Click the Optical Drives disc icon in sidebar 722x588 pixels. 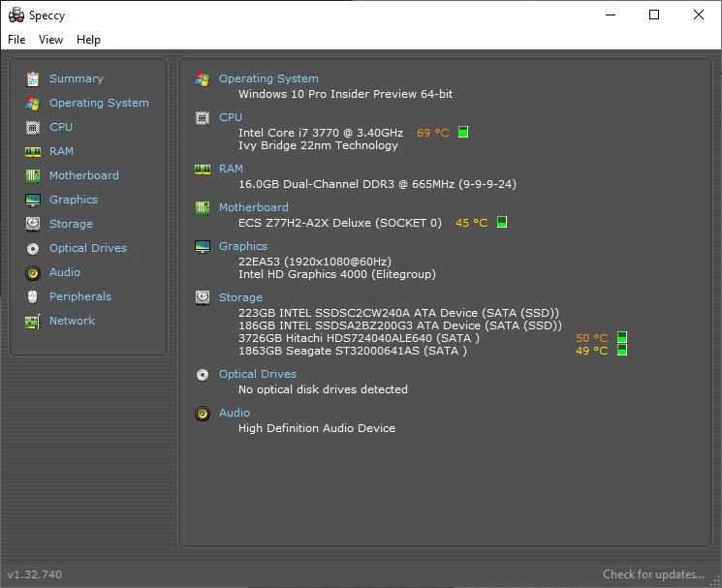coord(33,249)
